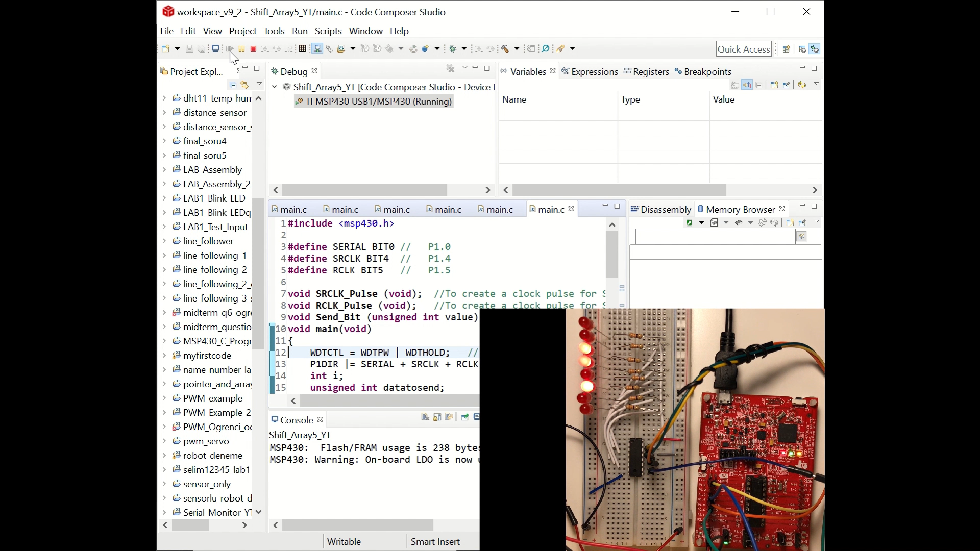Viewport: 980px width, 551px height.
Task: Click the Pin Console icon
Action: [465, 418]
